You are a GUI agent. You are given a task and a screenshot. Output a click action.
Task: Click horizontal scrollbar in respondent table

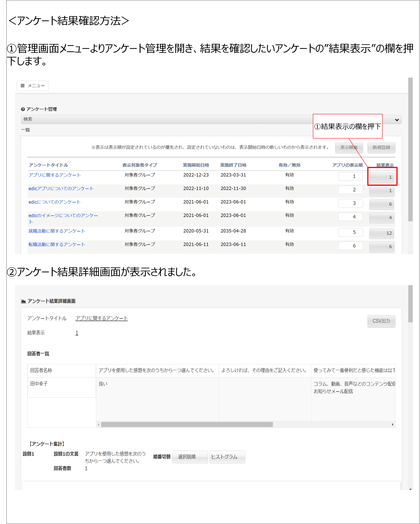point(187,424)
